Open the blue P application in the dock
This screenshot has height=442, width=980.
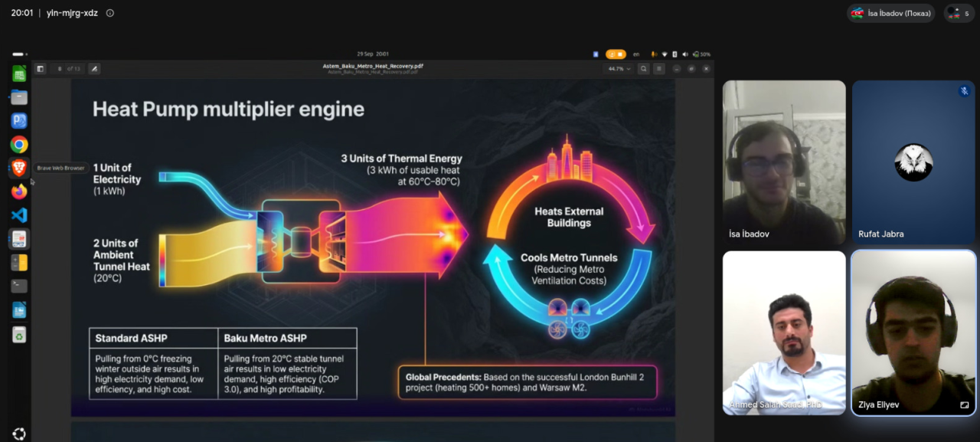point(19,121)
